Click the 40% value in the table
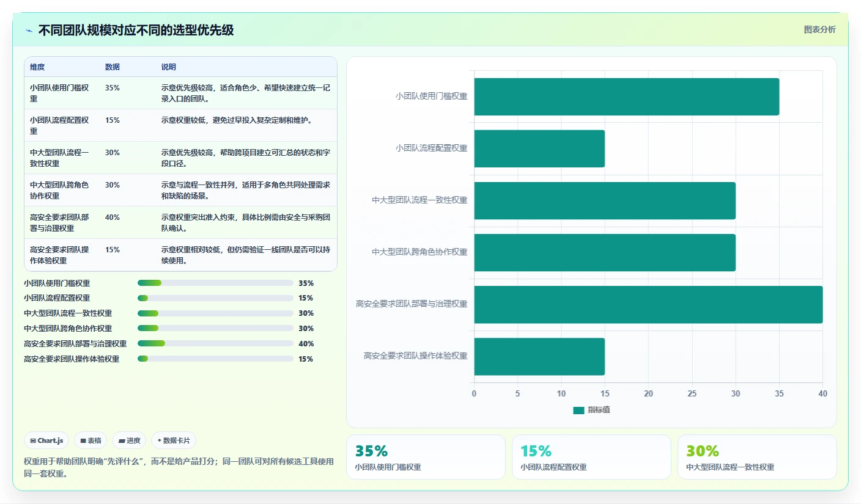Screen dimensions: 861x504 click(x=113, y=217)
